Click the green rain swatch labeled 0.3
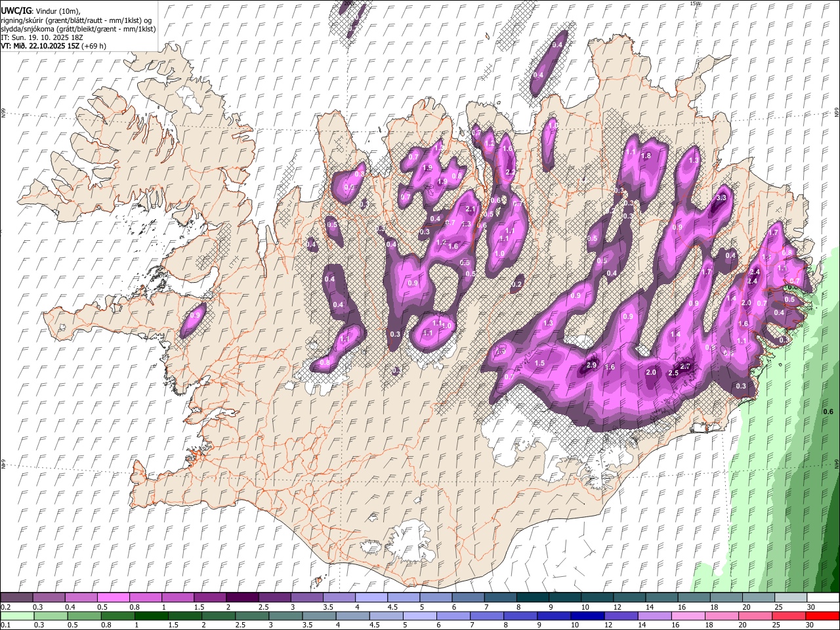The image size is (840, 630). [51, 616]
